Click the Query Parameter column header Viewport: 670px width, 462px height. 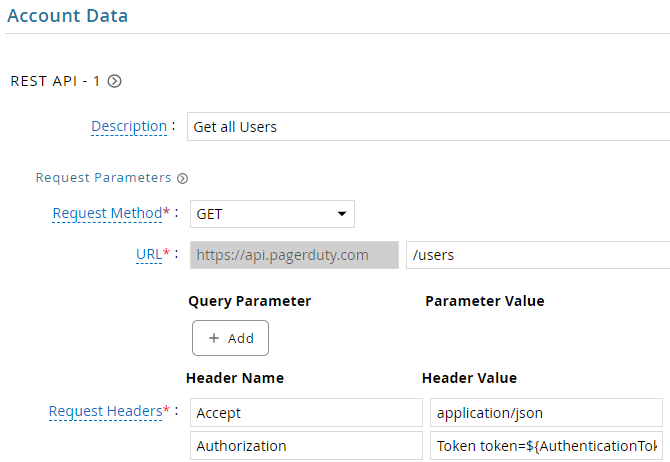(x=250, y=301)
